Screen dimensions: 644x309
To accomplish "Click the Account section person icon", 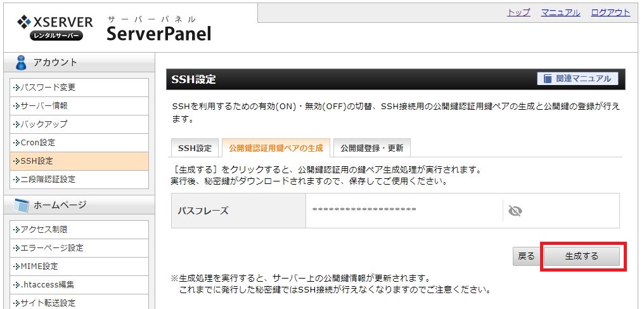I will coord(20,63).
